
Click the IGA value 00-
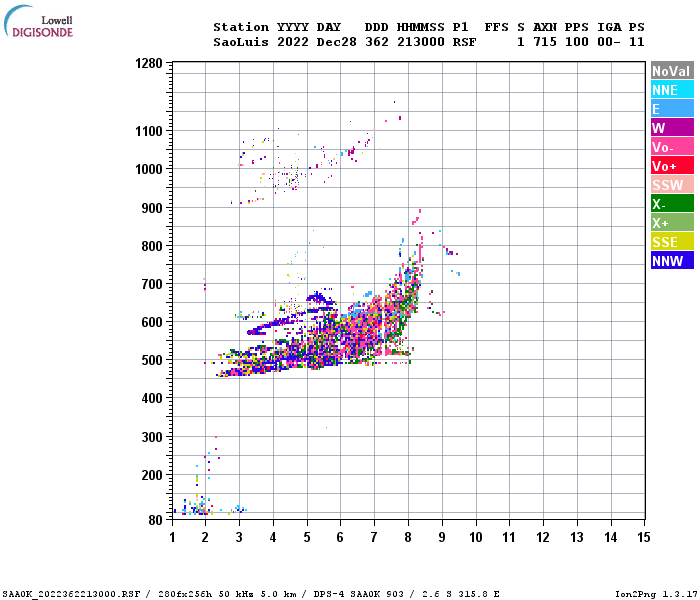pos(609,42)
